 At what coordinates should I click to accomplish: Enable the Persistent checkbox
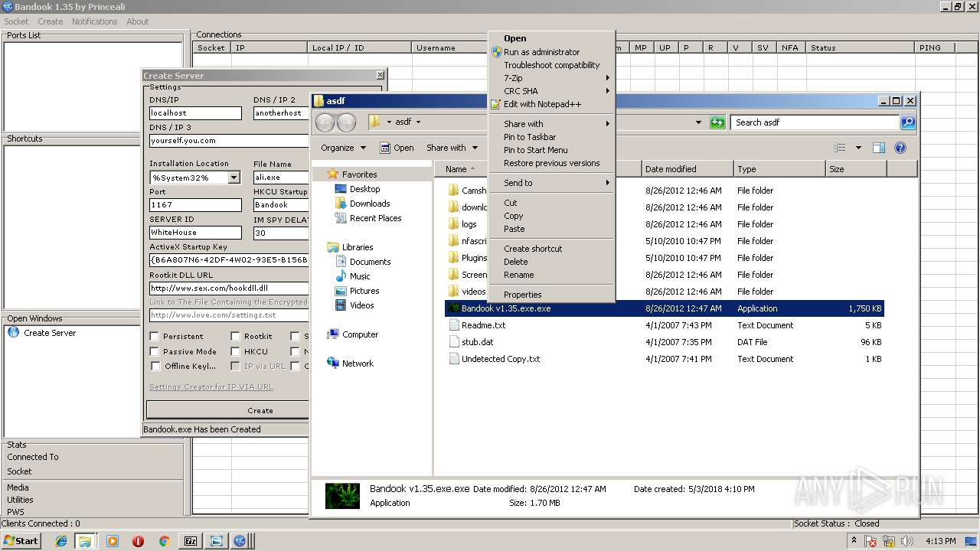pos(155,336)
